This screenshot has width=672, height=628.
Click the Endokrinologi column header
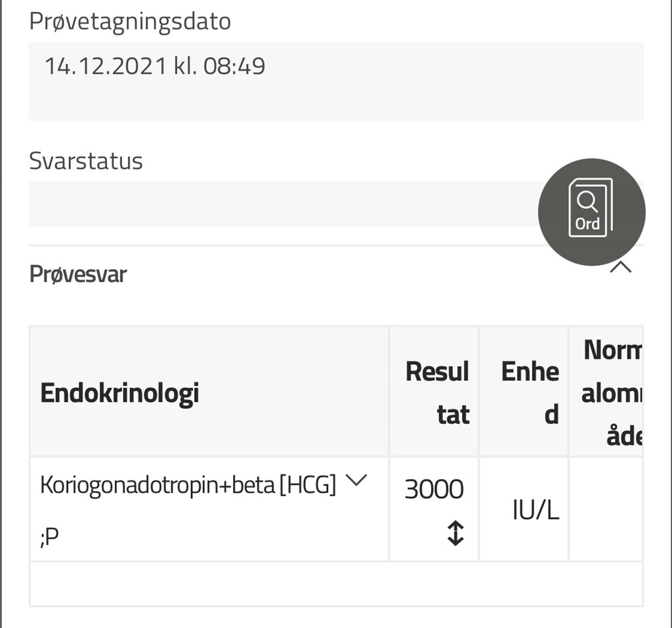(x=119, y=393)
